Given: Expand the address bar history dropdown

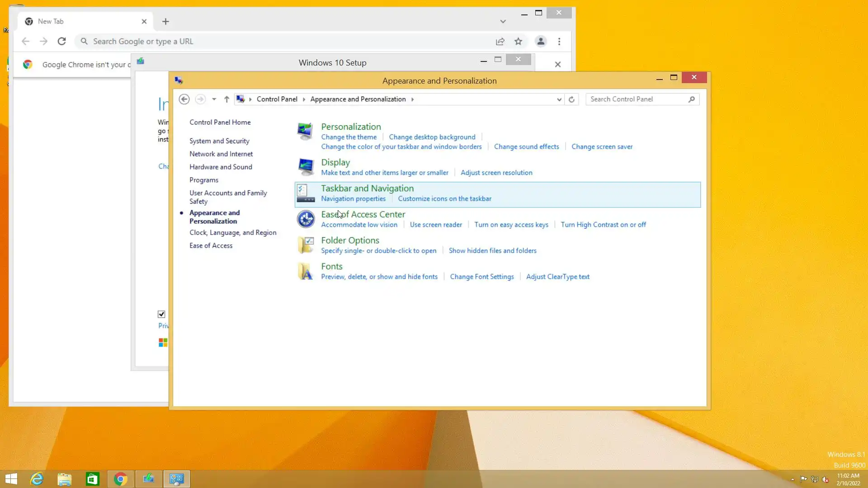Looking at the screenshot, I should tap(559, 99).
